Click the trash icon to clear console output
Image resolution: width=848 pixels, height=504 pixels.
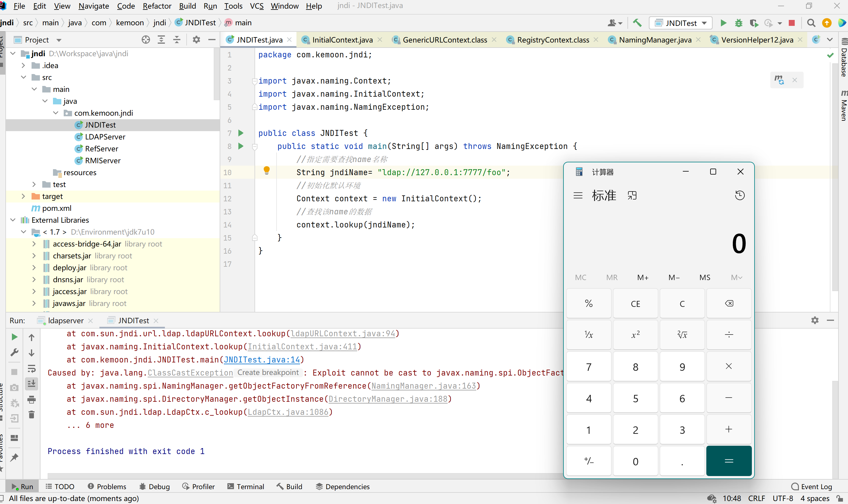click(32, 415)
